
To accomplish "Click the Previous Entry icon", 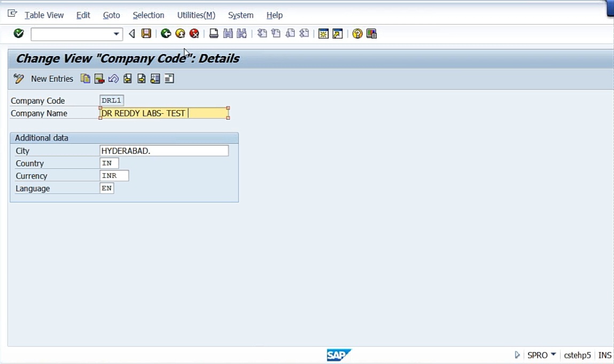I will [127, 79].
